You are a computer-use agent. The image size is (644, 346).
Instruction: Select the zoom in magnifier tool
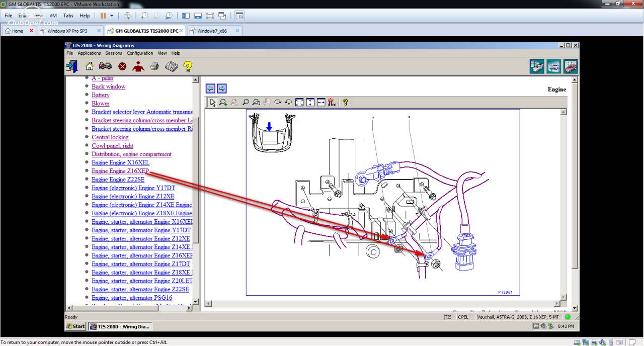click(223, 102)
